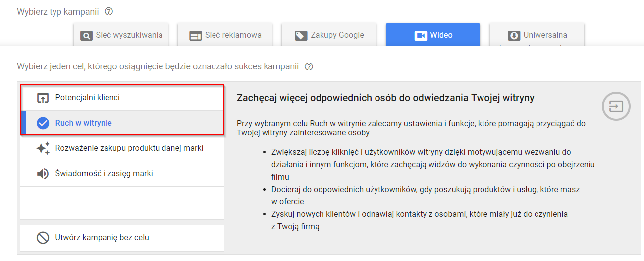Click the display network icon on Sieć reklamowa

coord(195,36)
